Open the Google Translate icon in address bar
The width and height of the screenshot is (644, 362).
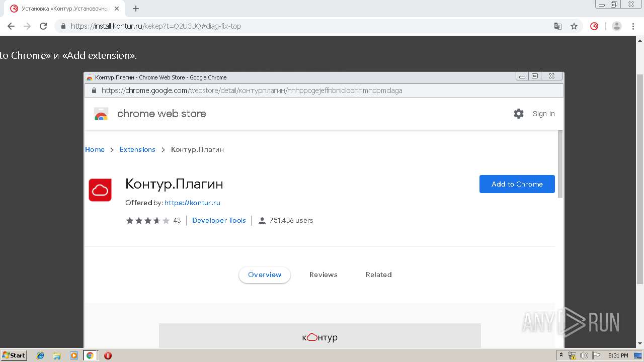click(x=558, y=26)
